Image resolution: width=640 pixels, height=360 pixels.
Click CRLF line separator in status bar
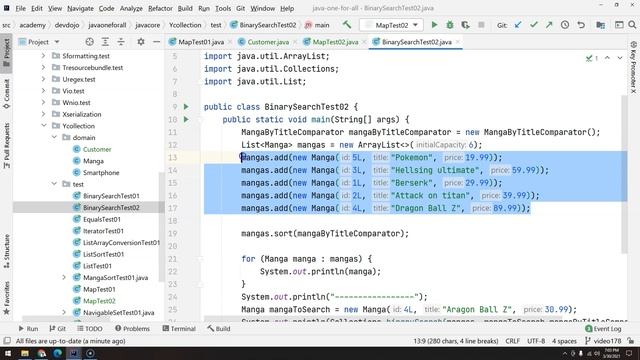512,341
